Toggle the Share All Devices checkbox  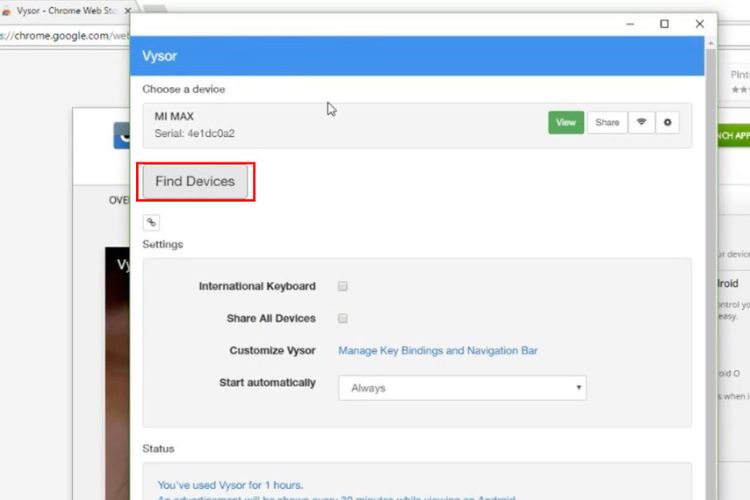pos(342,318)
